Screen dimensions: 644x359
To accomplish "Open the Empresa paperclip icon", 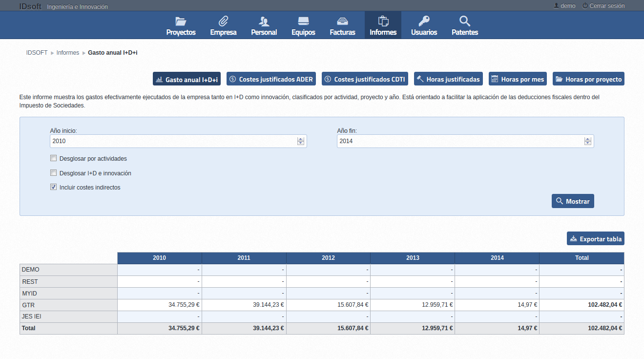I will click(x=223, y=21).
